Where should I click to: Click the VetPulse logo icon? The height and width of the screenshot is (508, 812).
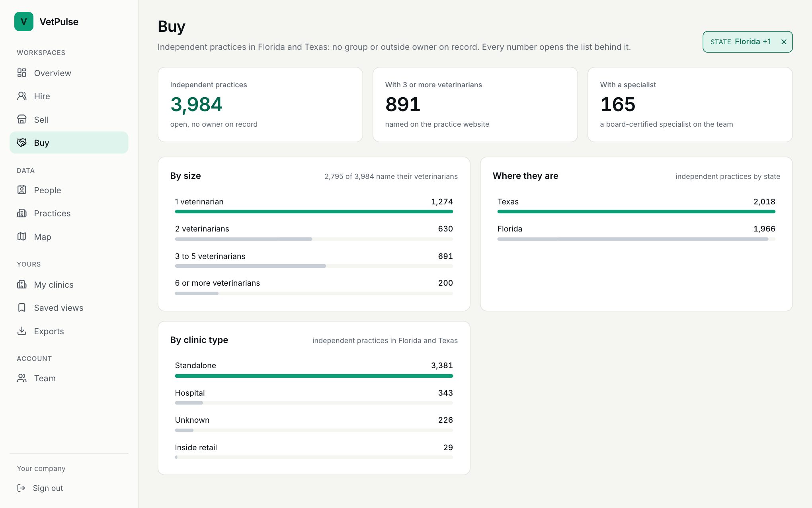pos(24,22)
